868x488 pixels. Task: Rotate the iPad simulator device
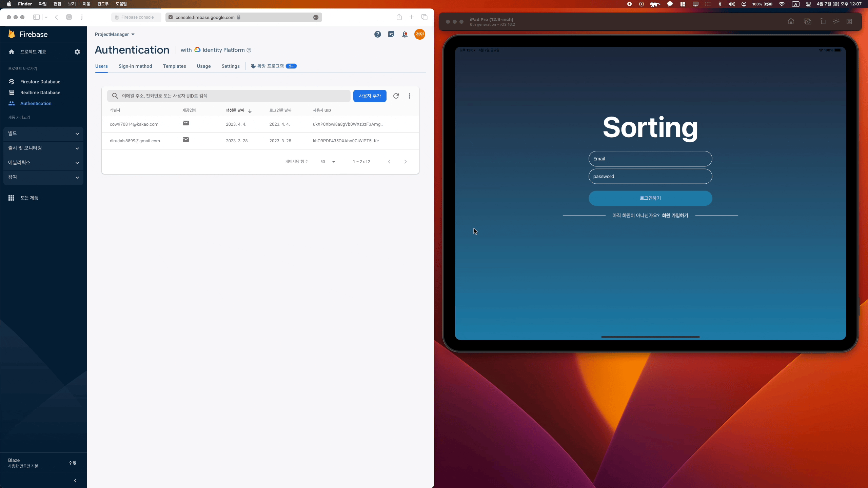823,22
